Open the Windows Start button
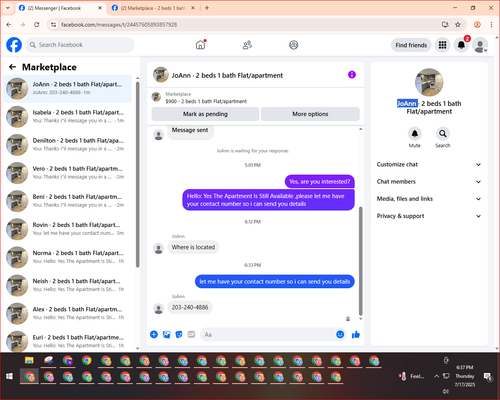Screen dimensions: 500x400 [9, 376]
